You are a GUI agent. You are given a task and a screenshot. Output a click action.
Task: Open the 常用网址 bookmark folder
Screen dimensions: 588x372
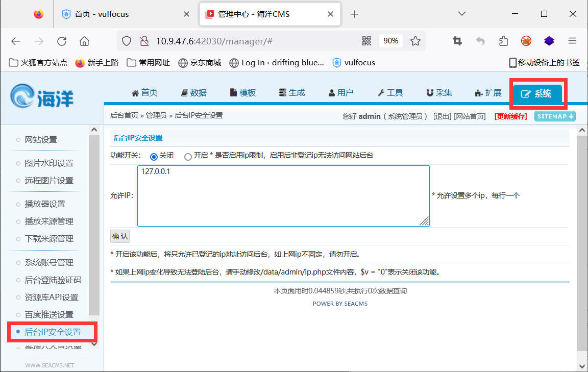tap(148, 63)
